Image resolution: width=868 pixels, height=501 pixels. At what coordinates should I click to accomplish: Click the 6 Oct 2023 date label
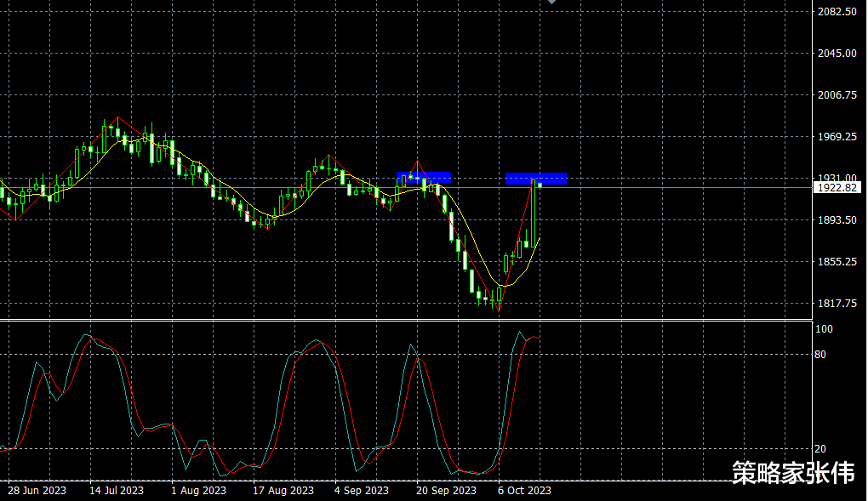tap(524, 491)
